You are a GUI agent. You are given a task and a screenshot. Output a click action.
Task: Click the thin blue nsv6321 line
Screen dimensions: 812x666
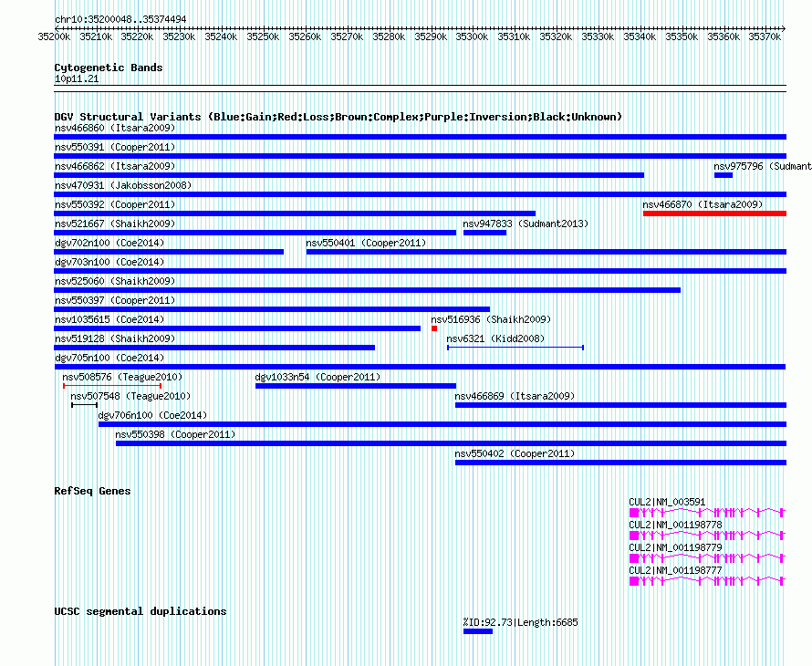(x=515, y=348)
